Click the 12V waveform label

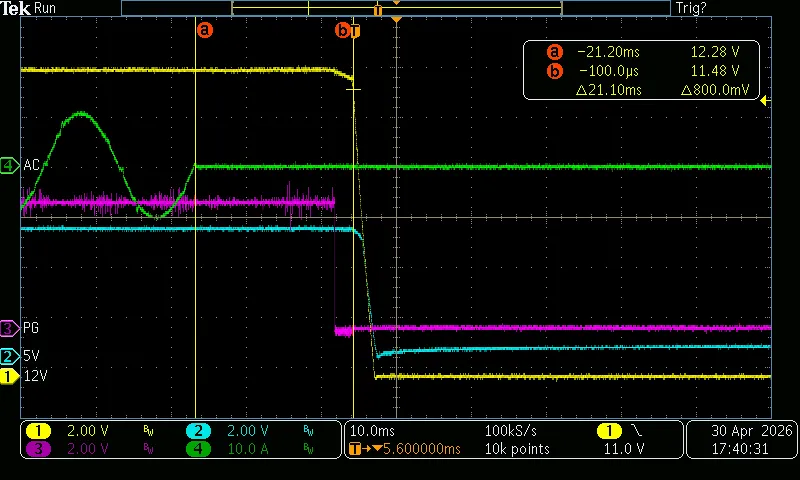[36, 376]
